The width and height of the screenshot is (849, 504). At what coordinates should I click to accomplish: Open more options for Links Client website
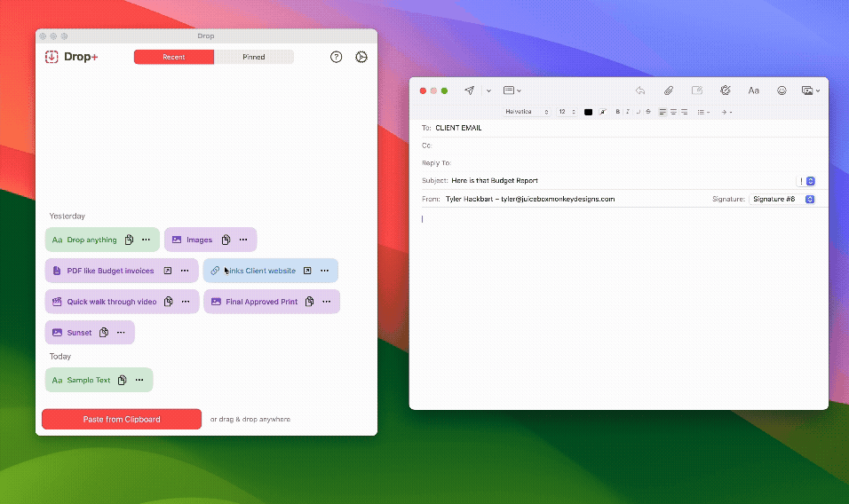tap(324, 271)
